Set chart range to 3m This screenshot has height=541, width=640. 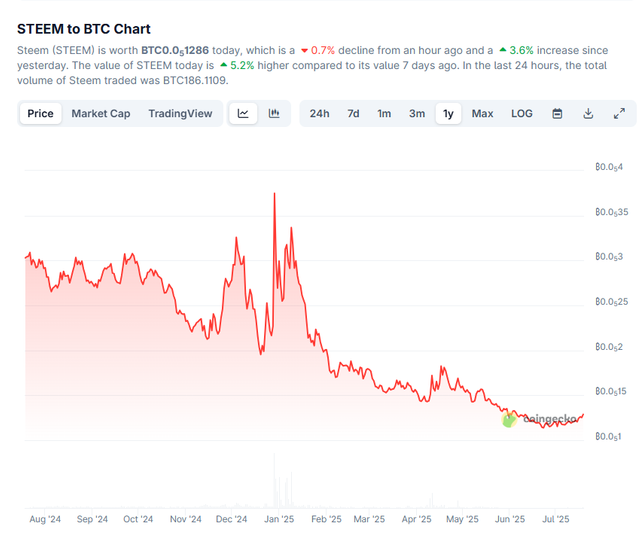tap(417, 114)
